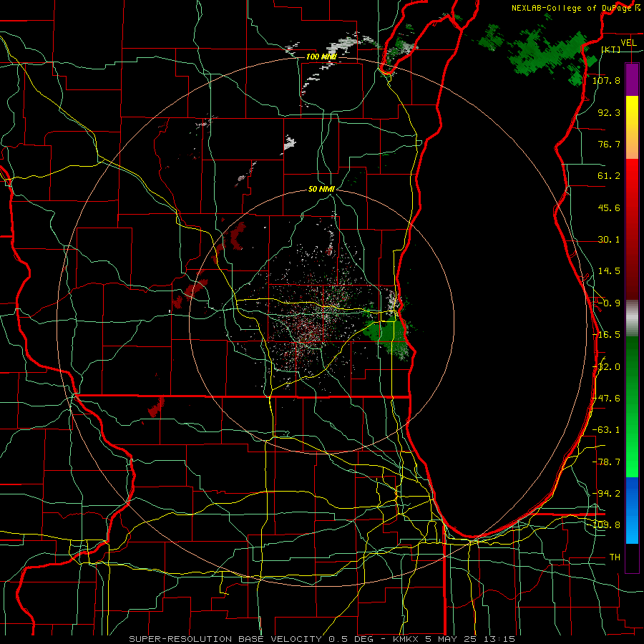This screenshot has width=644, height=644.
Task: Pick the purple segment of color bar
Action: click(x=632, y=80)
